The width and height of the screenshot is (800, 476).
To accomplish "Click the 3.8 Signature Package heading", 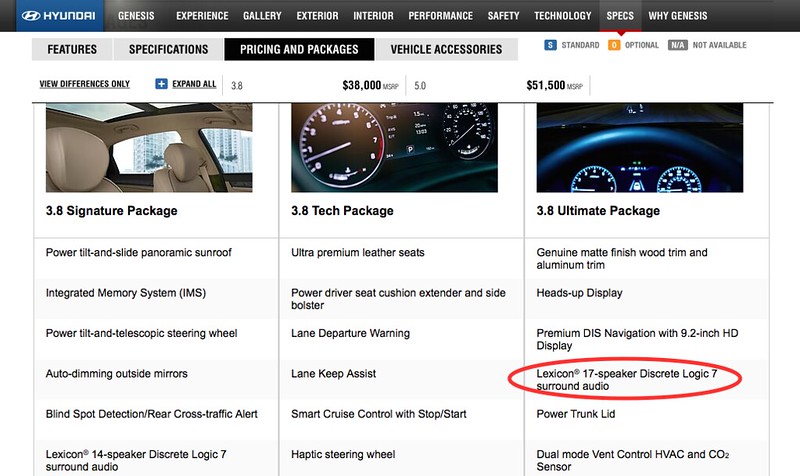I will coord(112,211).
